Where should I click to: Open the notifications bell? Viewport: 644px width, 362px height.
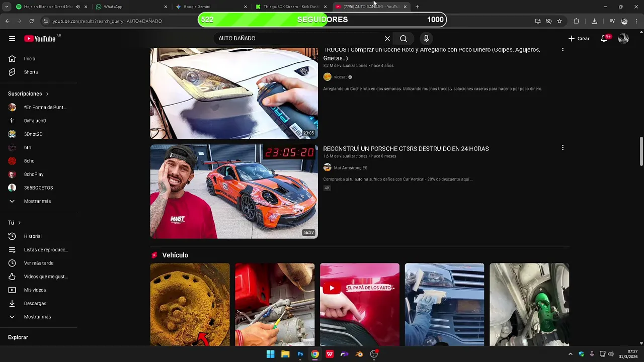[x=605, y=39]
